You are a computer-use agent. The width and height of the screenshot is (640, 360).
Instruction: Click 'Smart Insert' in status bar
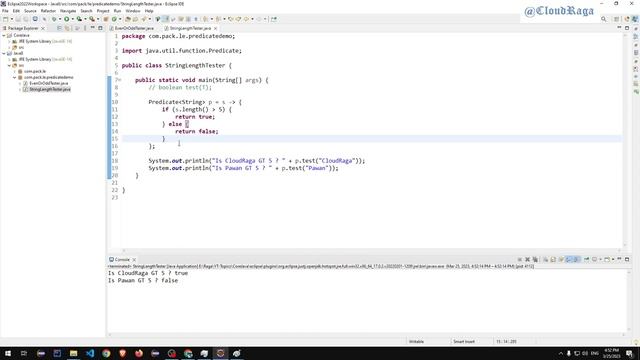(464, 342)
